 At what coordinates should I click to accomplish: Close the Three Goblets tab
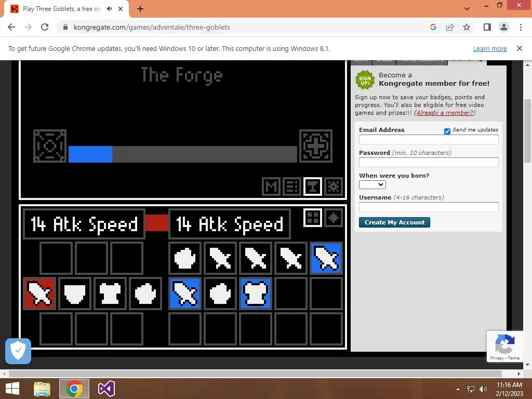pos(121,9)
